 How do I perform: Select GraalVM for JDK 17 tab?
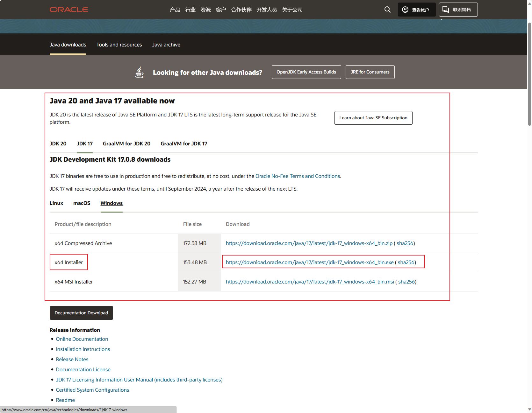point(184,143)
